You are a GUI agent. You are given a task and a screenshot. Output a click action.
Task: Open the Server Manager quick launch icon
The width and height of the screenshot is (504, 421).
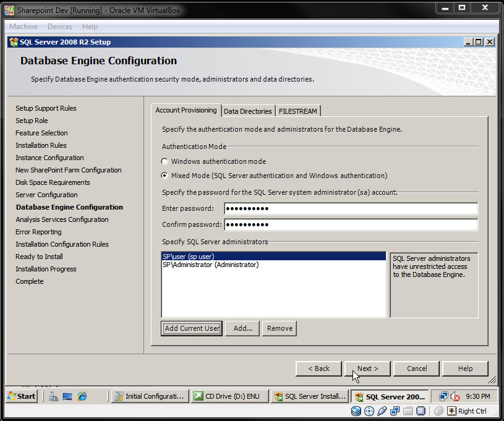click(53, 396)
